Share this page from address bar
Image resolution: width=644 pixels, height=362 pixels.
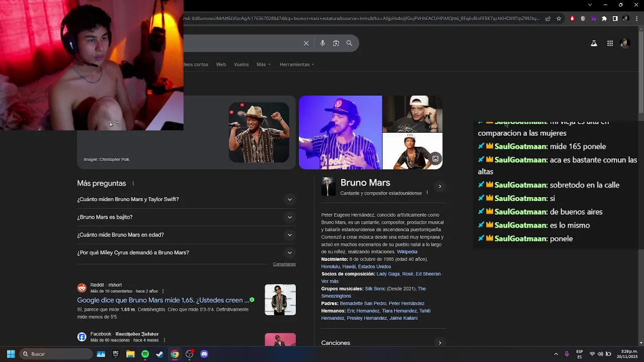pyautogui.click(x=548, y=19)
